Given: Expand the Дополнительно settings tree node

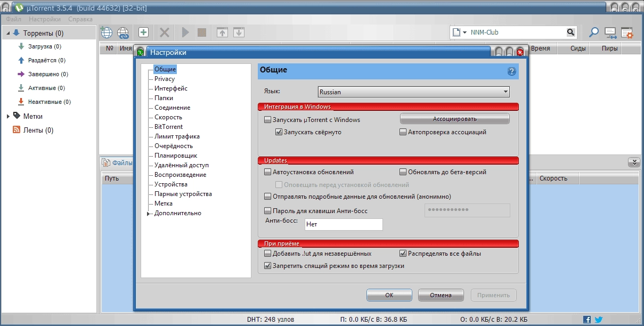Looking at the screenshot, I should point(149,214).
